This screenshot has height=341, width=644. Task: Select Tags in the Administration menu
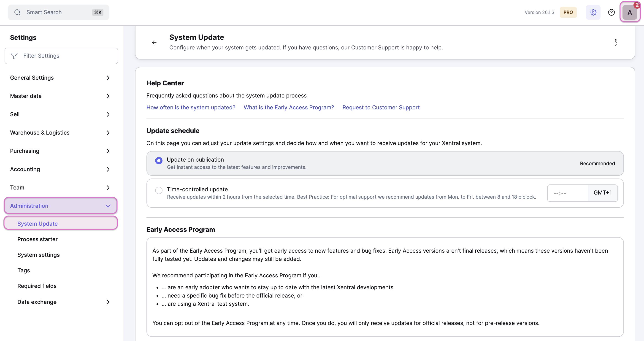point(24,270)
